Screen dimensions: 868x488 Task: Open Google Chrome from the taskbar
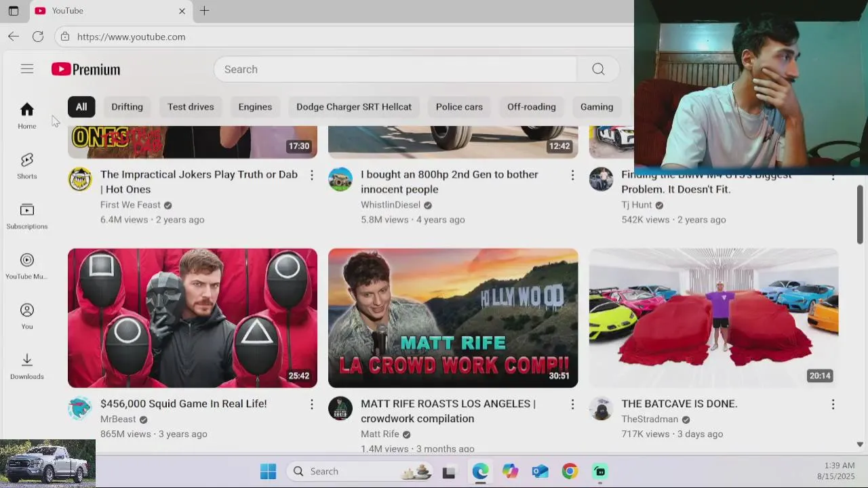pyautogui.click(x=570, y=471)
